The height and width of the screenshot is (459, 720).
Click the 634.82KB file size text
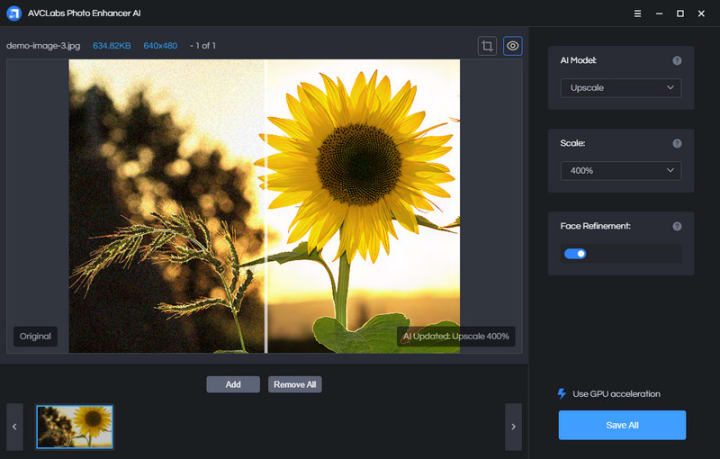click(112, 46)
